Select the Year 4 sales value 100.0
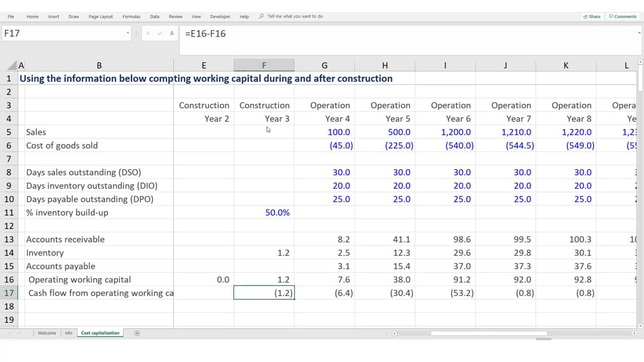This screenshot has height=362, width=644. pos(324,132)
